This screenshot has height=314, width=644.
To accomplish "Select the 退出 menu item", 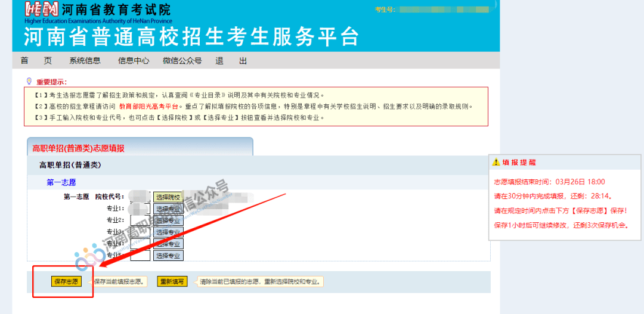I will (231, 61).
